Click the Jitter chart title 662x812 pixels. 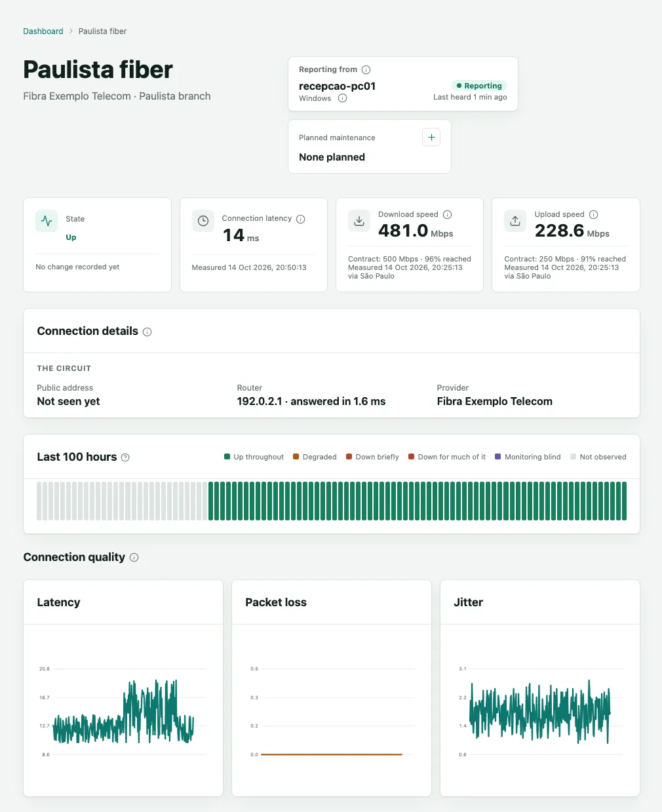468,602
